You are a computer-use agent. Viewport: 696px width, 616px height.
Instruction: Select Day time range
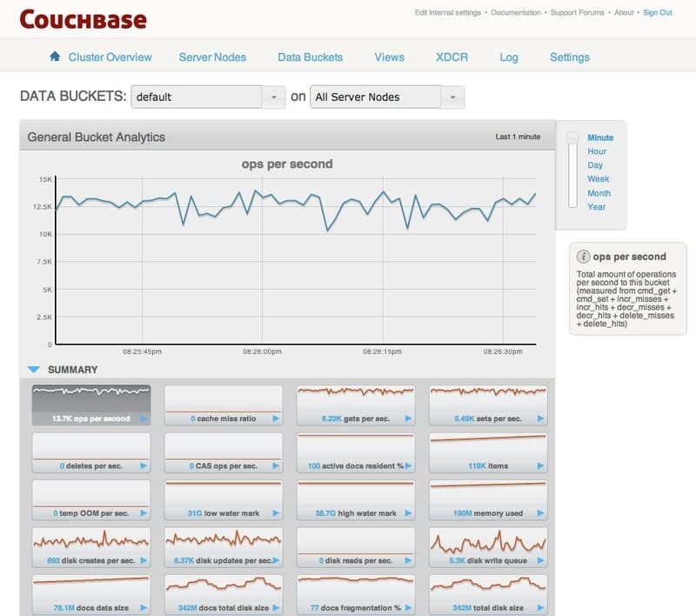595,165
